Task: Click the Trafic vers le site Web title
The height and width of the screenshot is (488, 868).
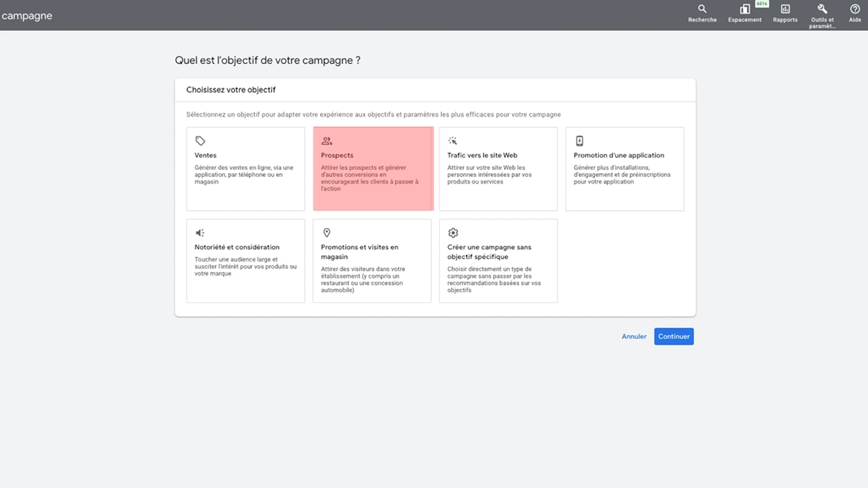Action: 482,155
